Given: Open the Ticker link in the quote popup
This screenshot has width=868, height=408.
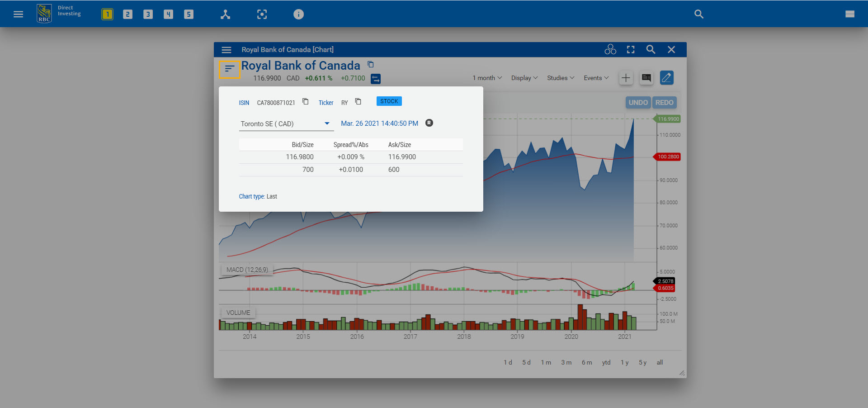Looking at the screenshot, I should click(x=325, y=102).
